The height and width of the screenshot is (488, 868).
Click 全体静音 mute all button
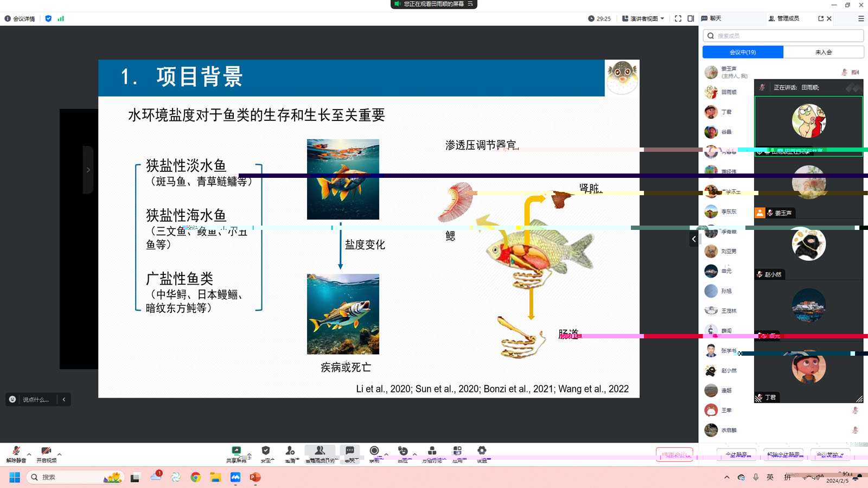click(x=737, y=454)
